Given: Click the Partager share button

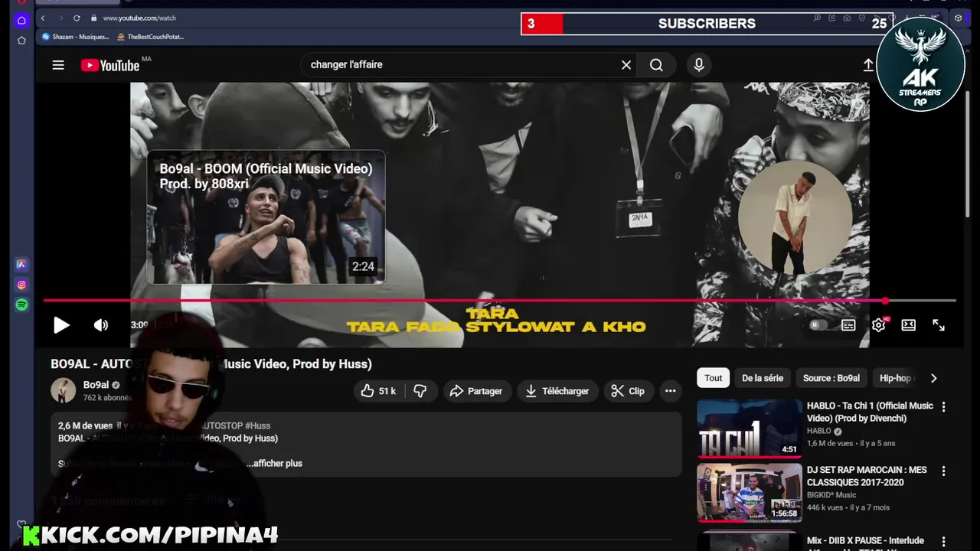Looking at the screenshot, I should pos(475,391).
